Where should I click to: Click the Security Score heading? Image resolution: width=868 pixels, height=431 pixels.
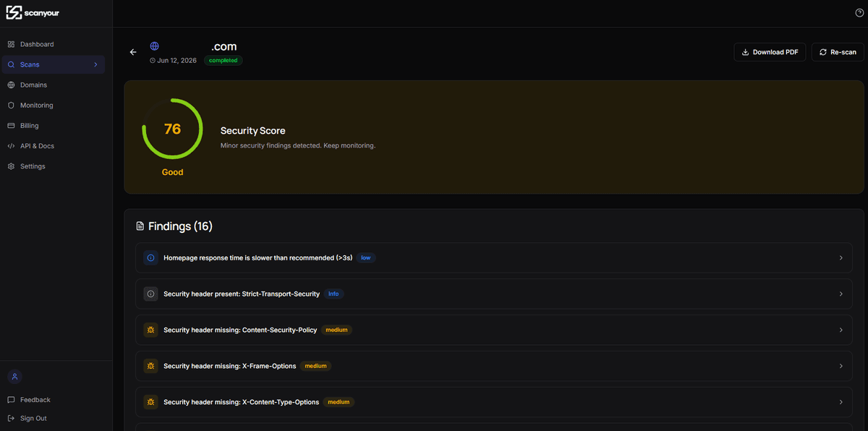coord(253,131)
